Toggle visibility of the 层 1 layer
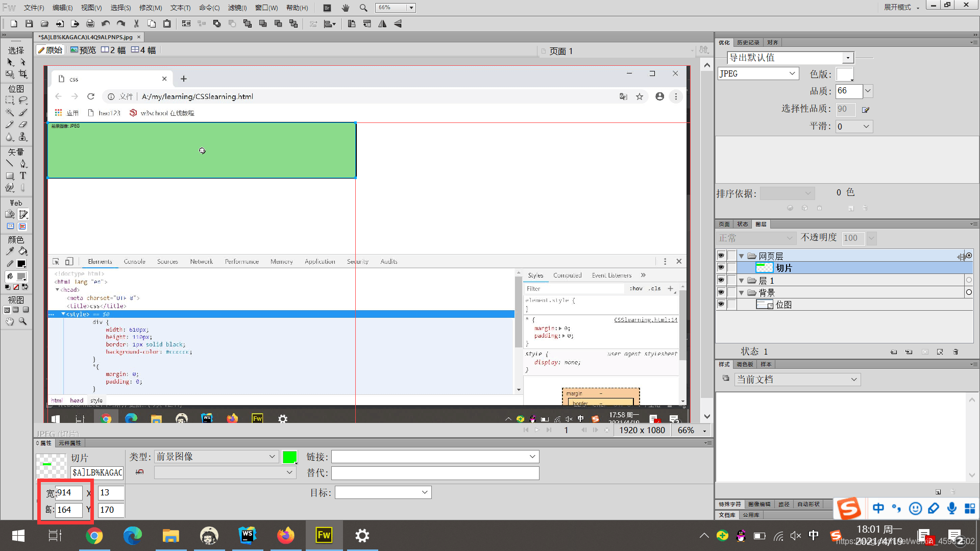 point(721,280)
